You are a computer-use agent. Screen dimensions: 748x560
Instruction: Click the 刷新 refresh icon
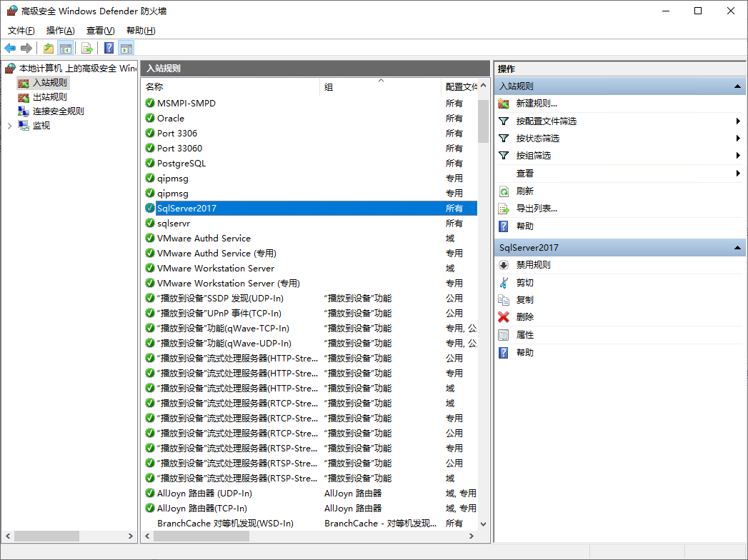(504, 191)
